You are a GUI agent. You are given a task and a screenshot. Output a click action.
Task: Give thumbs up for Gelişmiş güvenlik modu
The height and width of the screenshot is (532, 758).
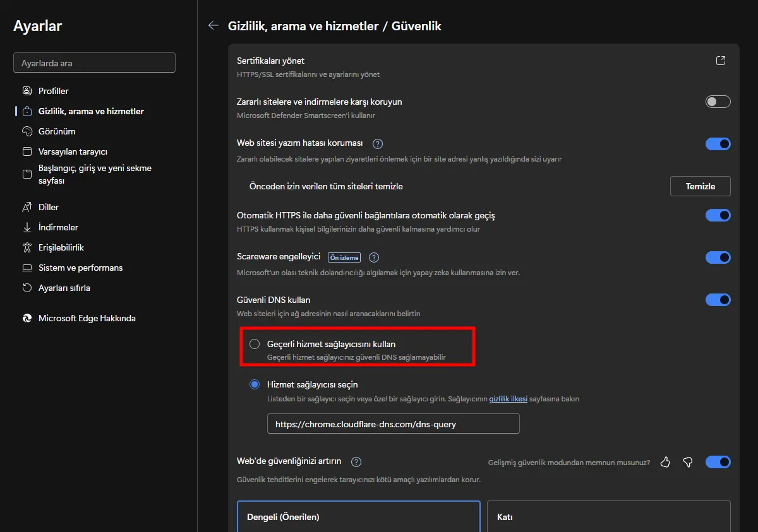click(665, 463)
